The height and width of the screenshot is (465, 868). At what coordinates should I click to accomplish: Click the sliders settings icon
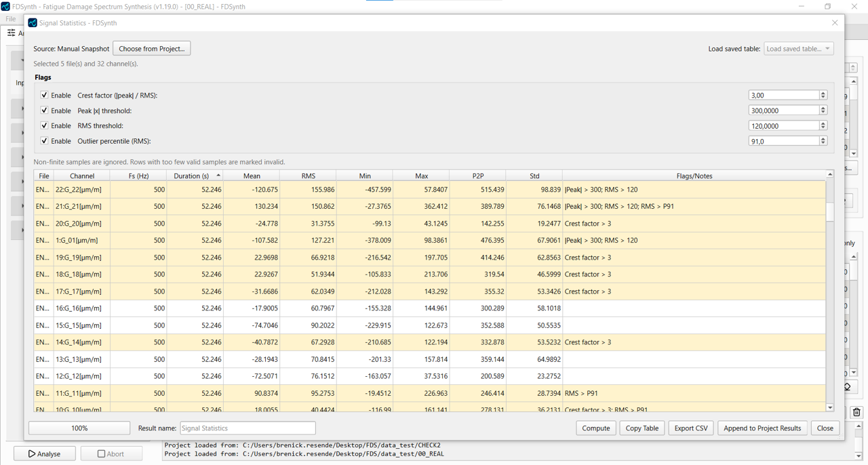tap(12, 33)
